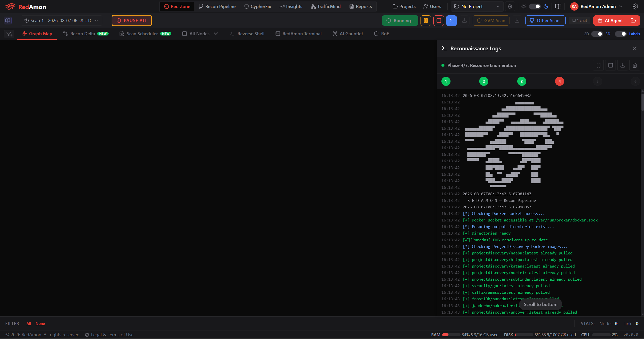Viewport: 644px width, 339px height.
Task: Download recon results icon next to logs button
Action: tap(464, 21)
